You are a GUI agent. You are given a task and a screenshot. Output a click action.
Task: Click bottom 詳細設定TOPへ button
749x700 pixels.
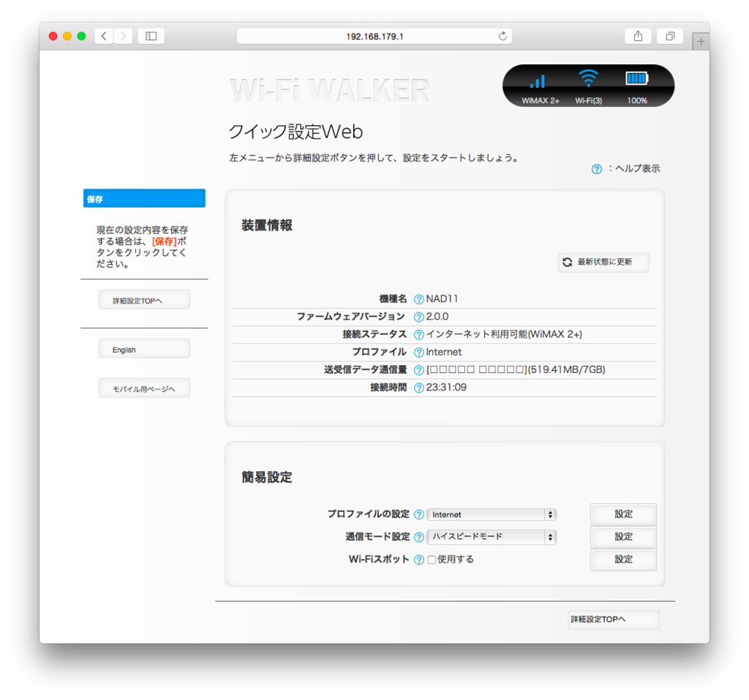pos(614,620)
